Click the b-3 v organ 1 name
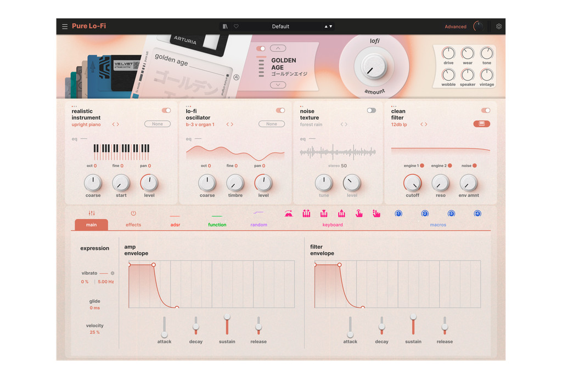Image resolution: width=562 pixels, height=392 pixels. (200, 124)
